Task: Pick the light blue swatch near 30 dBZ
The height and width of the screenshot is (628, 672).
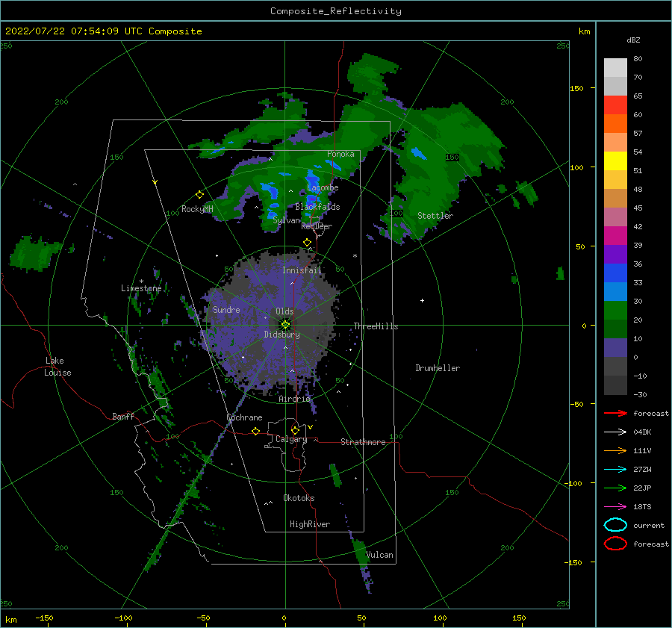Action: (615, 292)
